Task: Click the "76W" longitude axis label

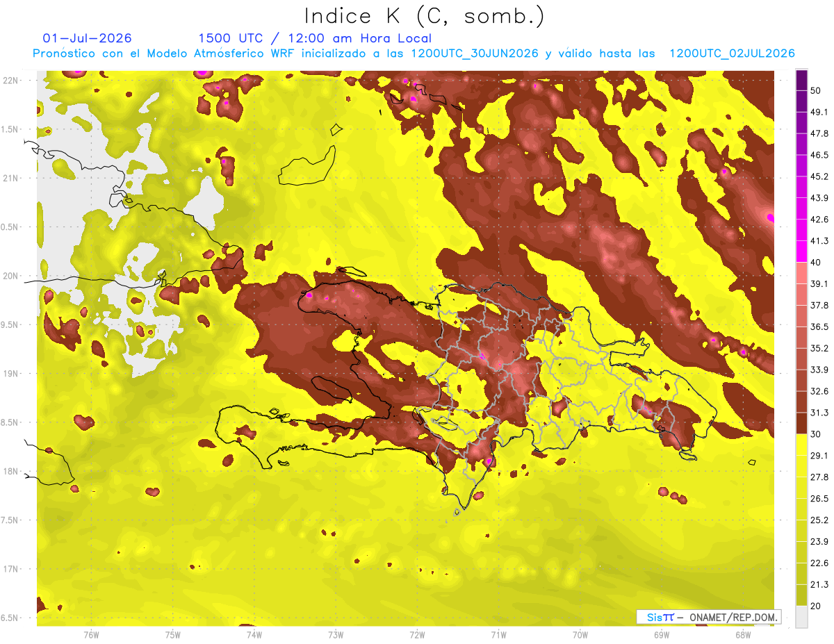Action: (x=91, y=634)
